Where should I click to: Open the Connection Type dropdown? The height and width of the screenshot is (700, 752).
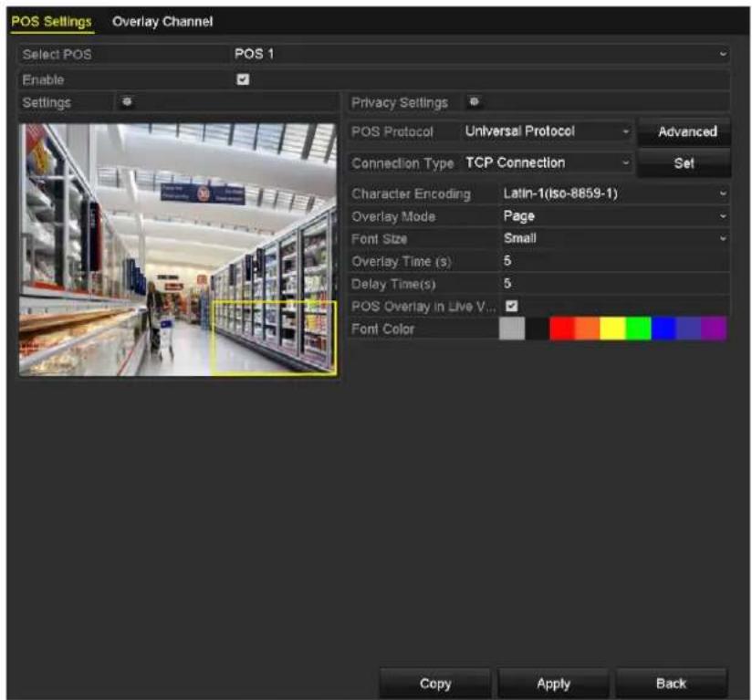pyautogui.click(x=547, y=163)
